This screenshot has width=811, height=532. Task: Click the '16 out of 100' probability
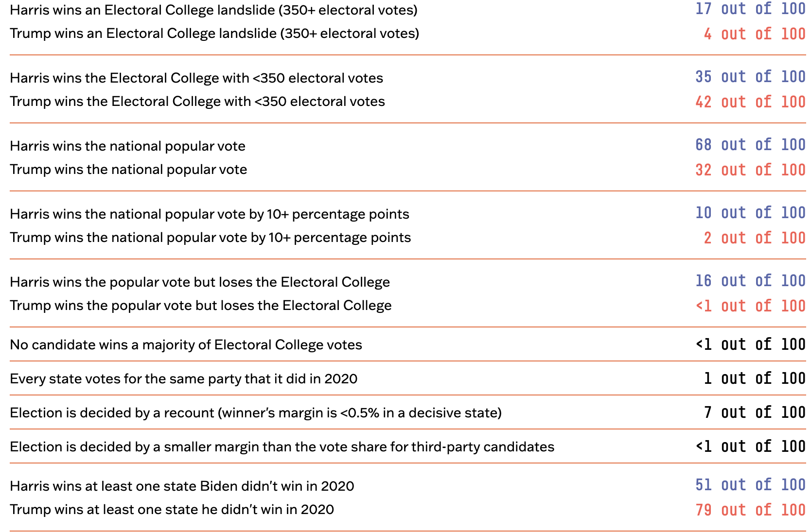coord(750,281)
